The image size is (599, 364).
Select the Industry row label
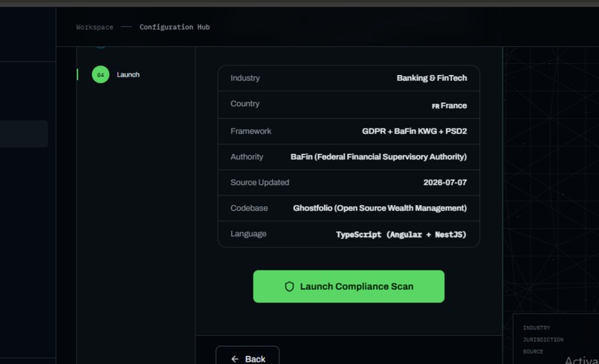(x=245, y=78)
